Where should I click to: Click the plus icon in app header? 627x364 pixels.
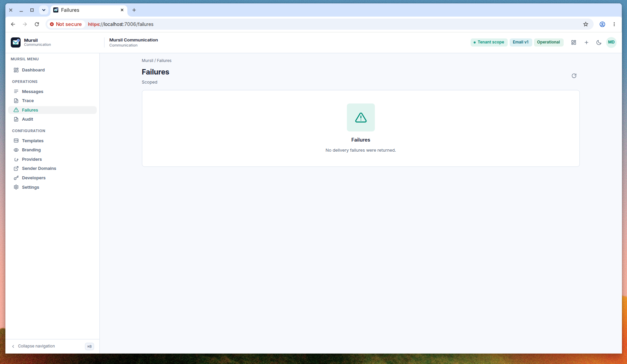587,42
